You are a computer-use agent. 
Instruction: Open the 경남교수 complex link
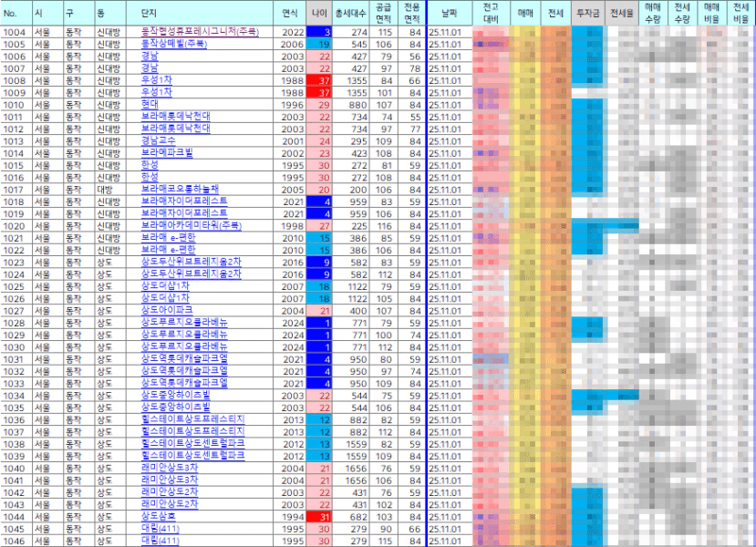click(158, 140)
